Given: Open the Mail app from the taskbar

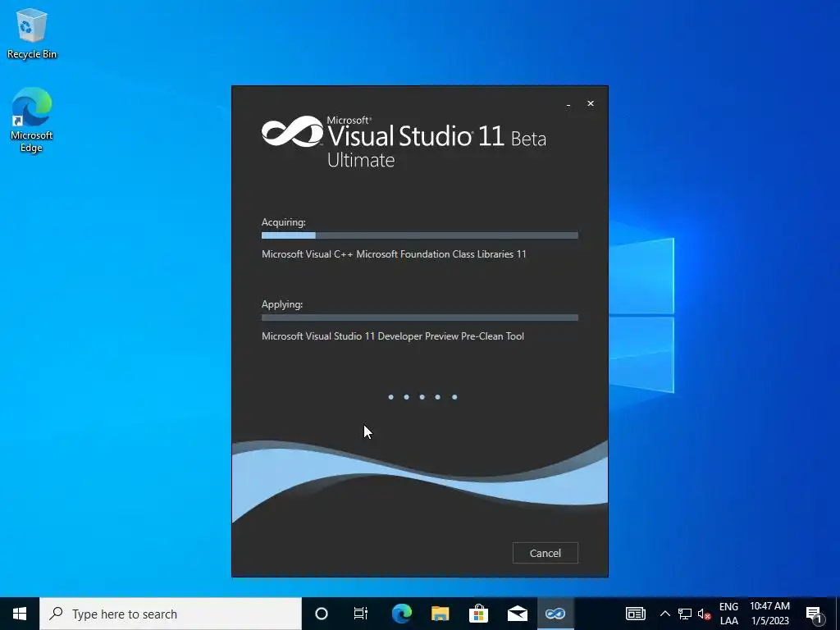Looking at the screenshot, I should pyautogui.click(x=517, y=614).
